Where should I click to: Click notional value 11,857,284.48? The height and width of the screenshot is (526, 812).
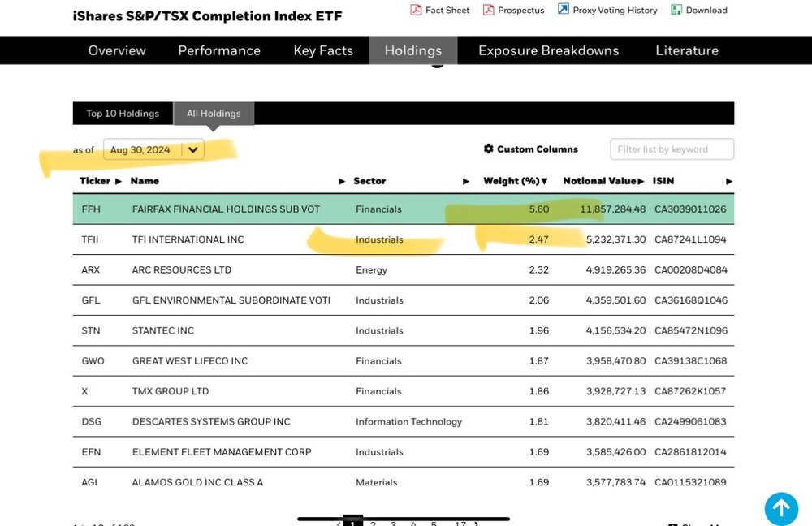pos(612,209)
